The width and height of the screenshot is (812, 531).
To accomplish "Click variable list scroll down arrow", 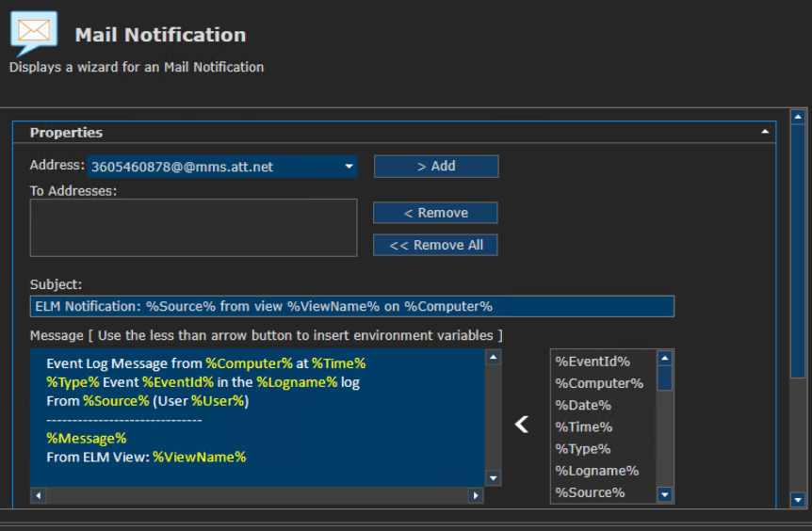I will pos(665,495).
